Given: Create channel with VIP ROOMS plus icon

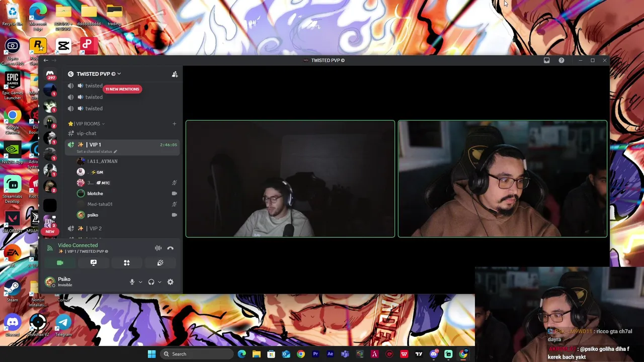Looking at the screenshot, I should tap(174, 124).
